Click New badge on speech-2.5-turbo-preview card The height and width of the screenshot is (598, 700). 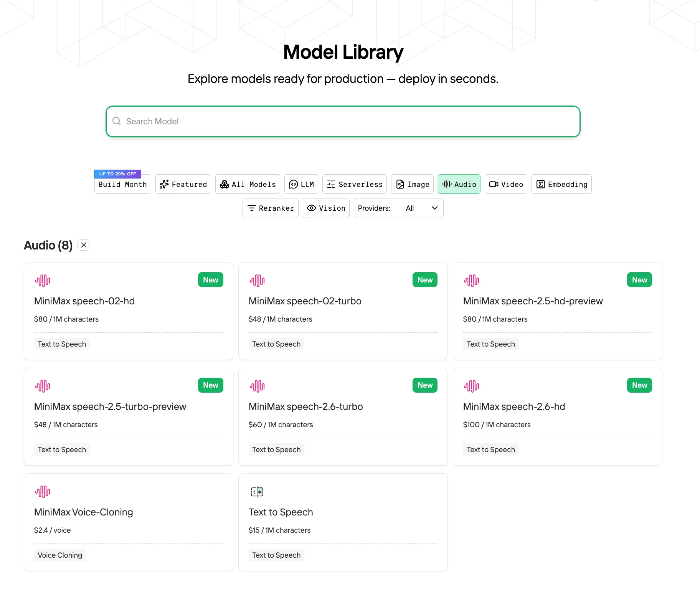click(x=210, y=385)
